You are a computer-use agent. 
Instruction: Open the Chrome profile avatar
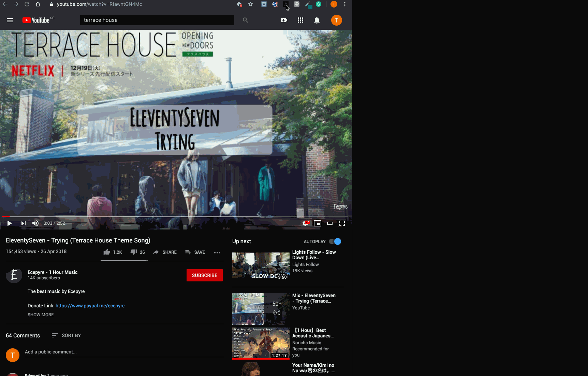[334, 4]
